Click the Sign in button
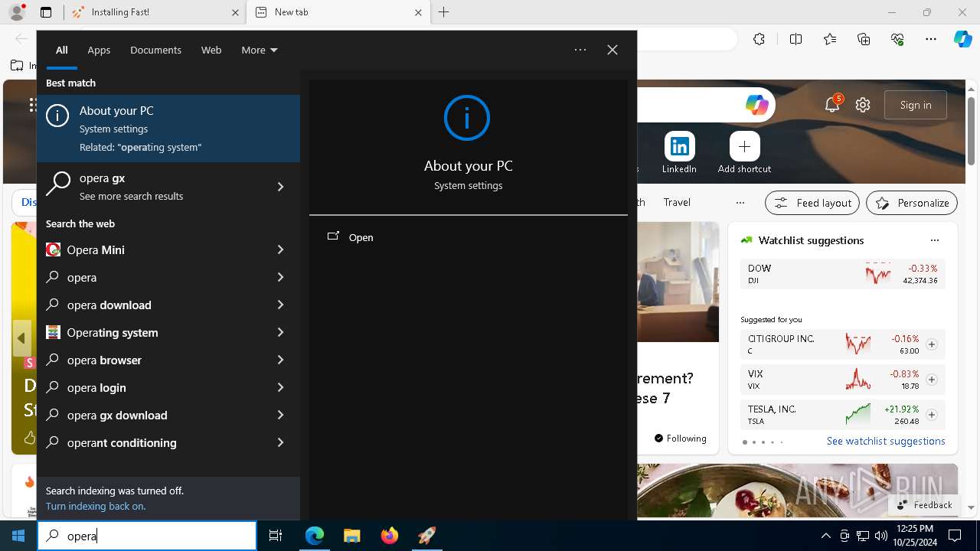The height and width of the screenshot is (551, 980). click(916, 105)
